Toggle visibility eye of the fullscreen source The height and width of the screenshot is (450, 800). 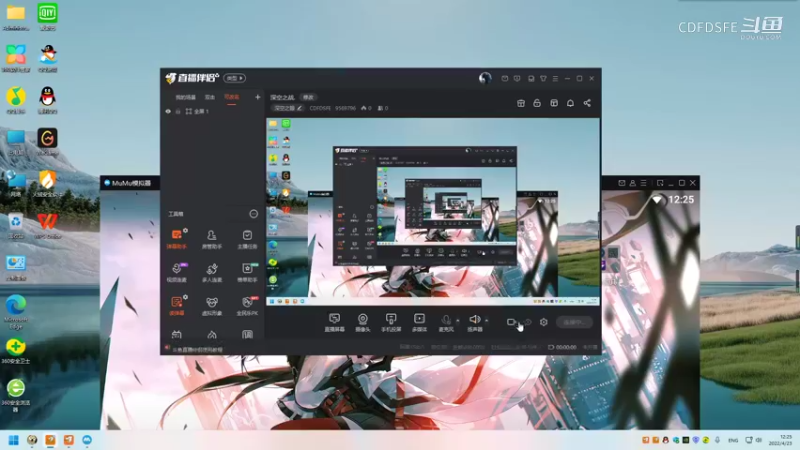pos(168,111)
